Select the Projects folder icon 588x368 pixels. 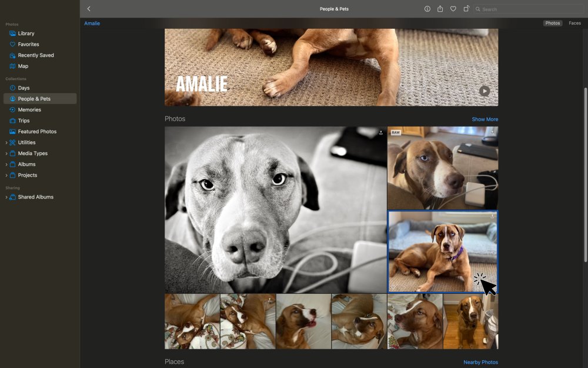[12, 175]
